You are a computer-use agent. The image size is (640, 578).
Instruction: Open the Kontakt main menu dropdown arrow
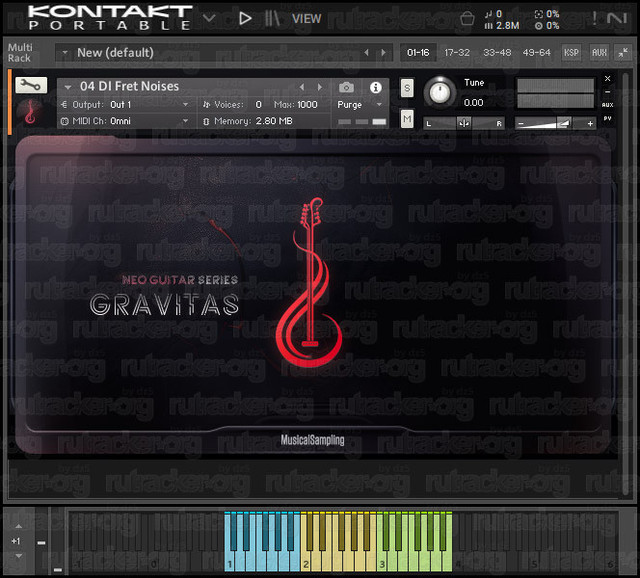[209, 18]
